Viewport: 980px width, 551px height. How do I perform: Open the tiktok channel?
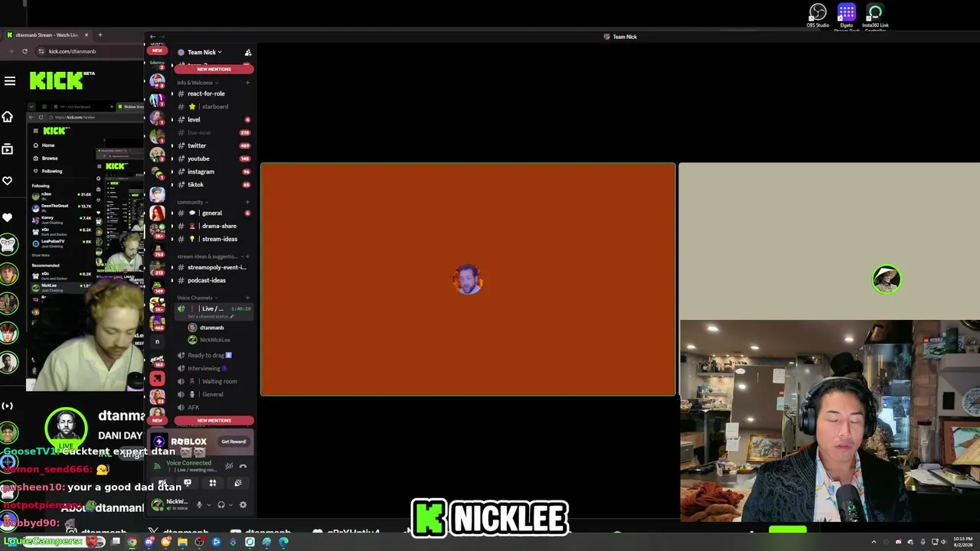tap(213, 184)
